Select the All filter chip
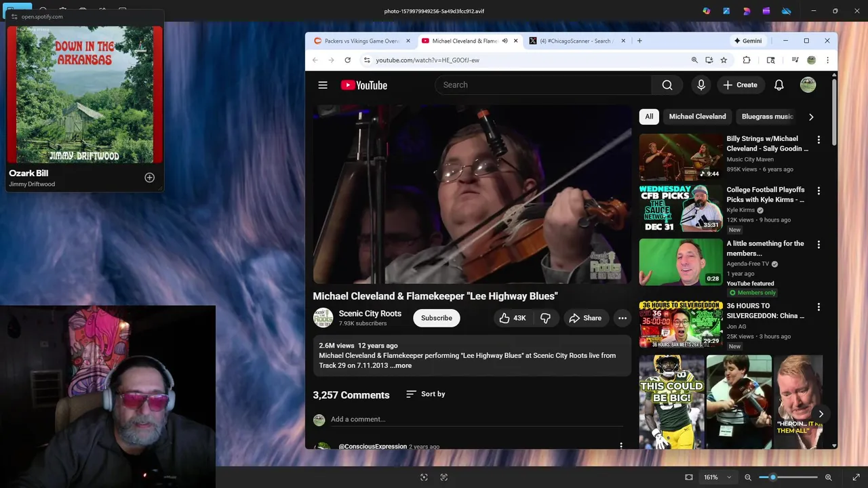The width and height of the screenshot is (868, 488). (649, 117)
